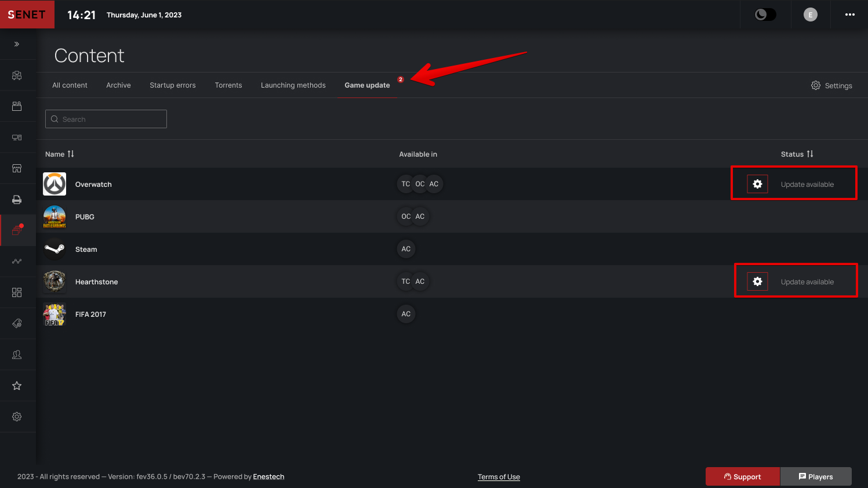Switch to the Torrents tab
Screen dimensions: 868x488
coord(228,85)
